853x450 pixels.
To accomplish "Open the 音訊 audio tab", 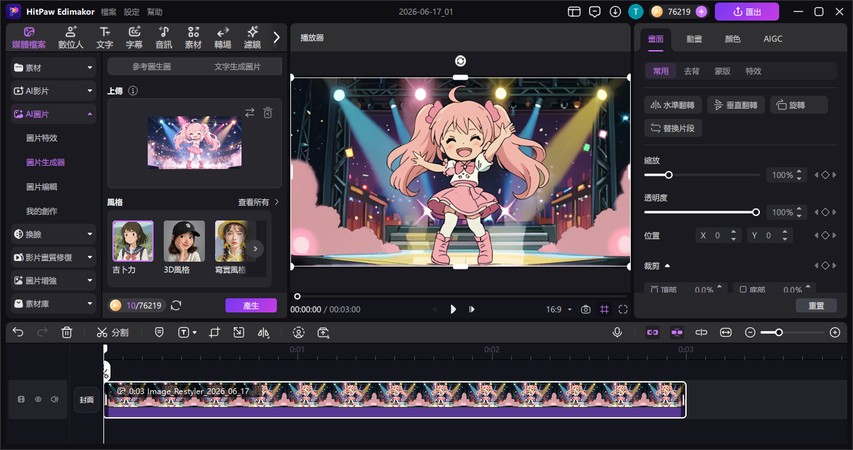I will 163,38.
